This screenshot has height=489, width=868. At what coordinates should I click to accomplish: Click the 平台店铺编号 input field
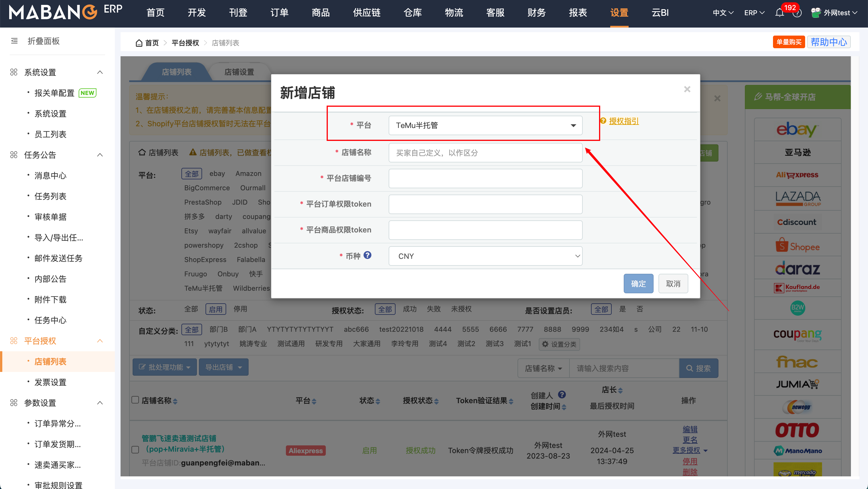point(485,178)
